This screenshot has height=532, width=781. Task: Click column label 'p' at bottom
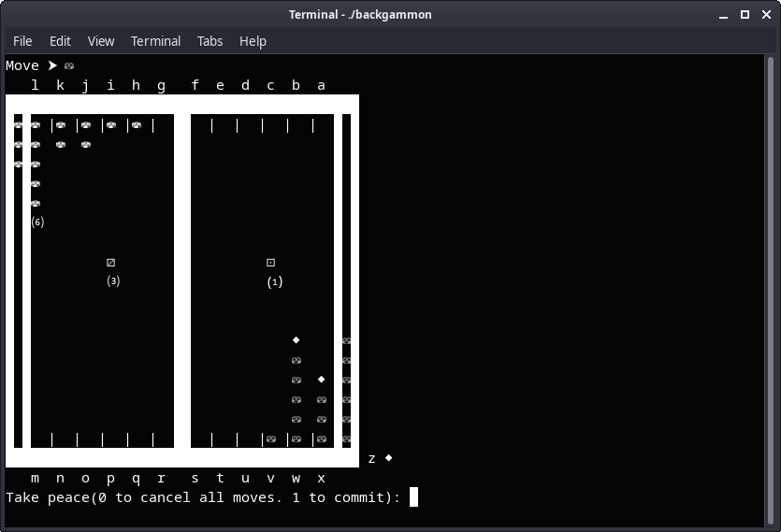(110, 480)
